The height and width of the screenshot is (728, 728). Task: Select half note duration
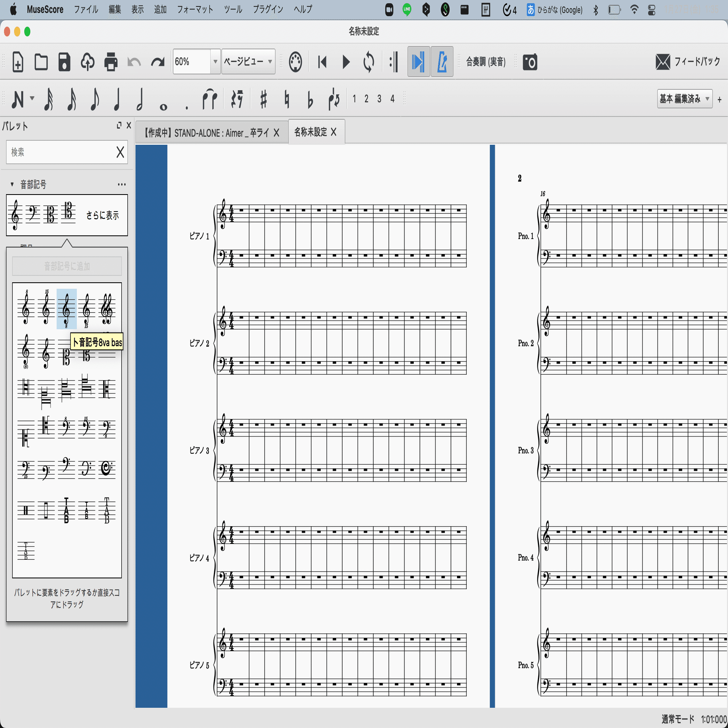pos(140,99)
